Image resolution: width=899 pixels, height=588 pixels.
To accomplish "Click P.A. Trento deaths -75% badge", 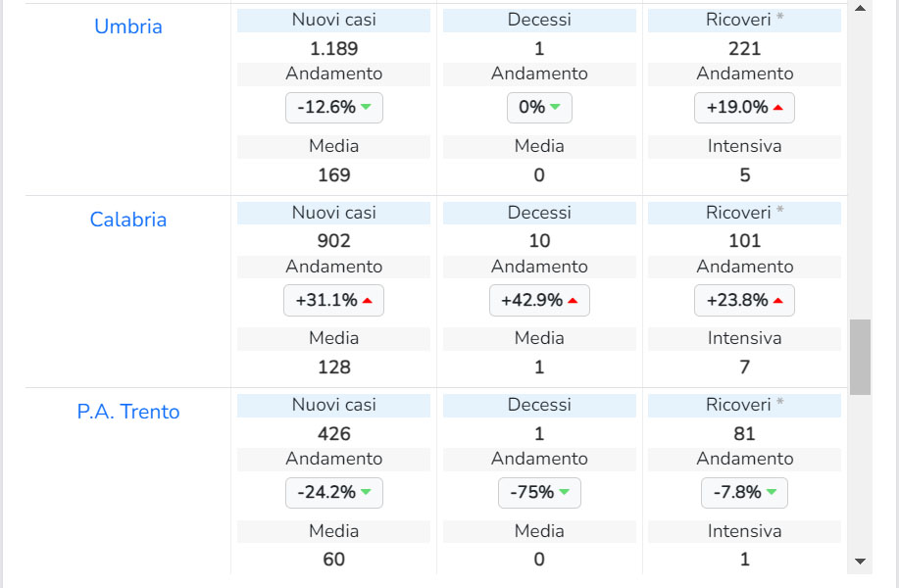I will pyautogui.click(x=539, y=493).
